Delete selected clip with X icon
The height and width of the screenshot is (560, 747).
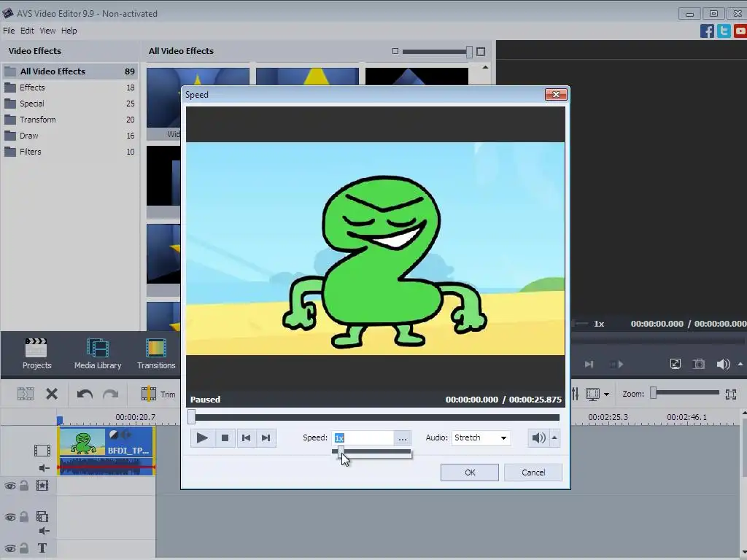(52, 394)
